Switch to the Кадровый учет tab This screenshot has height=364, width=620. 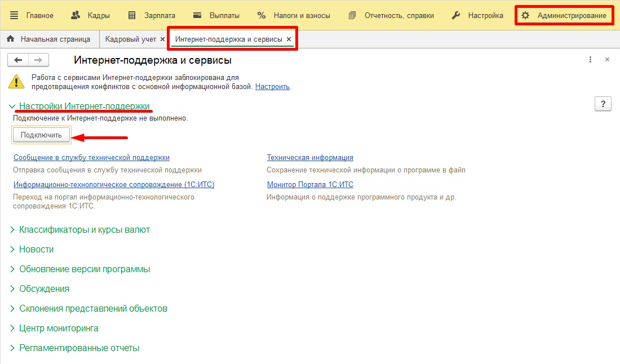coord(131,39)
